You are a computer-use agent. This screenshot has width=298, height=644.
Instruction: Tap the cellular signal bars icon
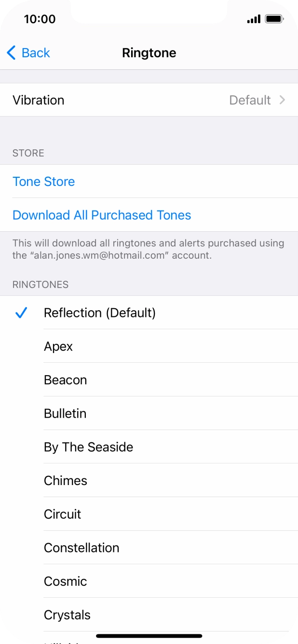[x=253, y=19]
